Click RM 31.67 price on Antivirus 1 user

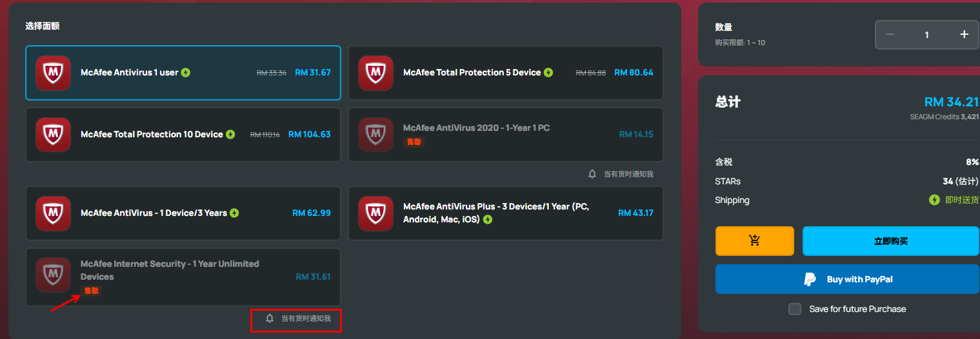pos(313,73)
